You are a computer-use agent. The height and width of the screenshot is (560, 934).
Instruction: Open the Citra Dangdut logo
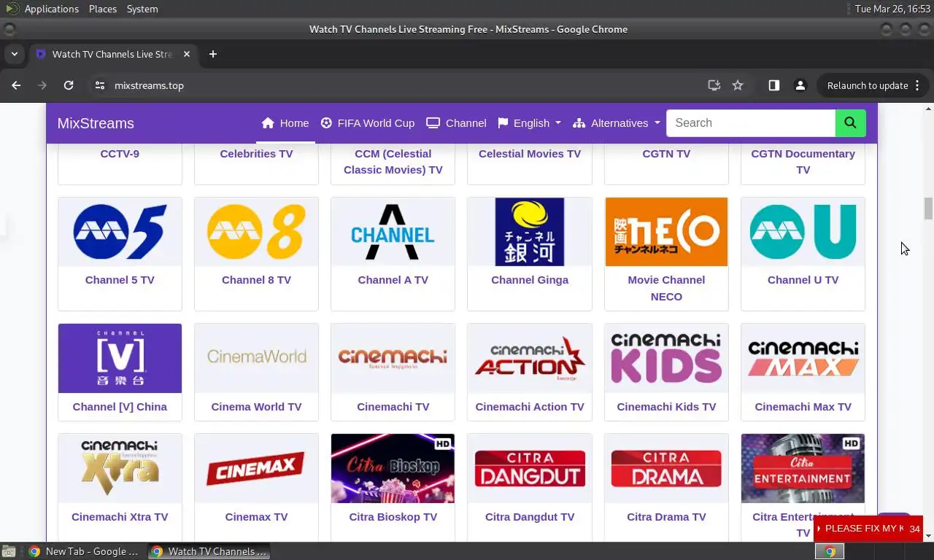pyautogui.click(x=530, y=468)
